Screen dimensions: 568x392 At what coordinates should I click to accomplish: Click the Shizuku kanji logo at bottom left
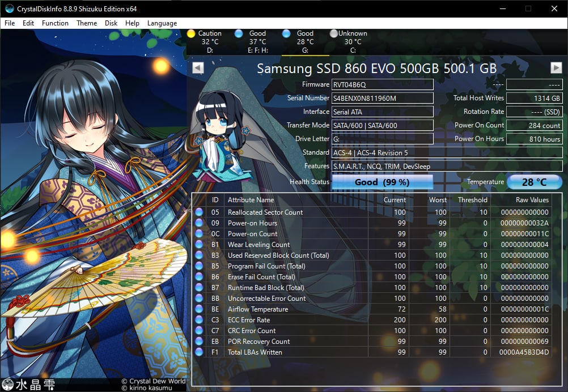tap(28, 385)
